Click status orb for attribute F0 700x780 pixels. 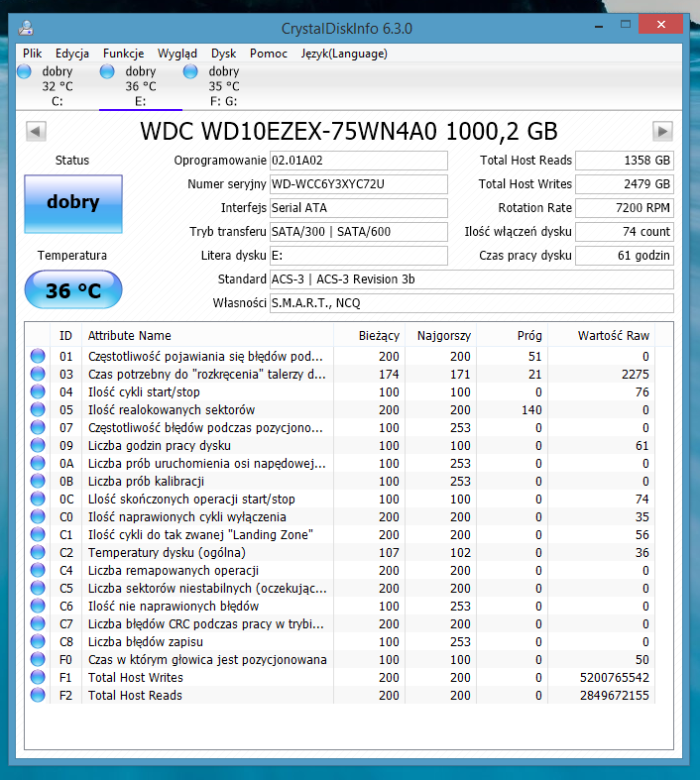click(x=38, y=660)
